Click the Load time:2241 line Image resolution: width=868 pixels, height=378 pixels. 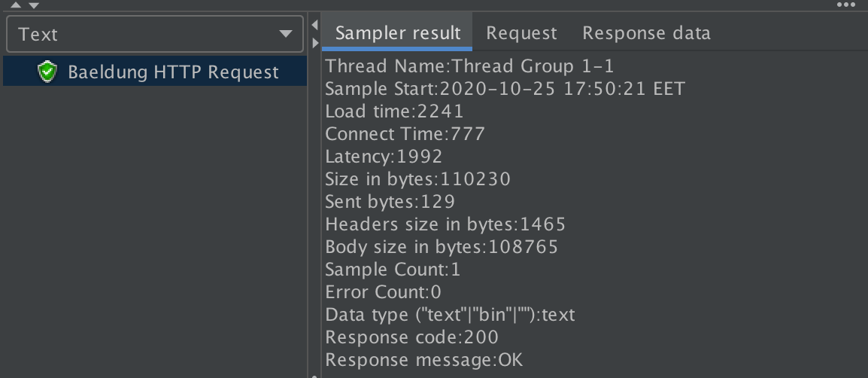pos(394,111)
